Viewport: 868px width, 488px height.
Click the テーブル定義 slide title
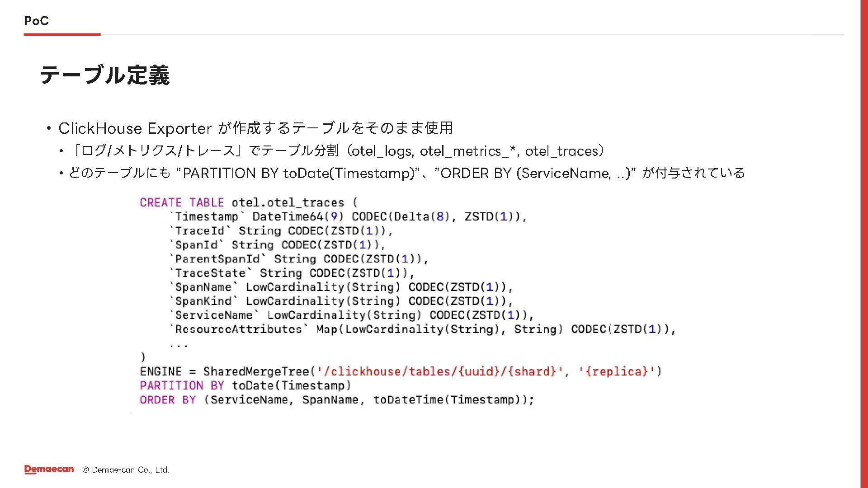click(104, 75)
